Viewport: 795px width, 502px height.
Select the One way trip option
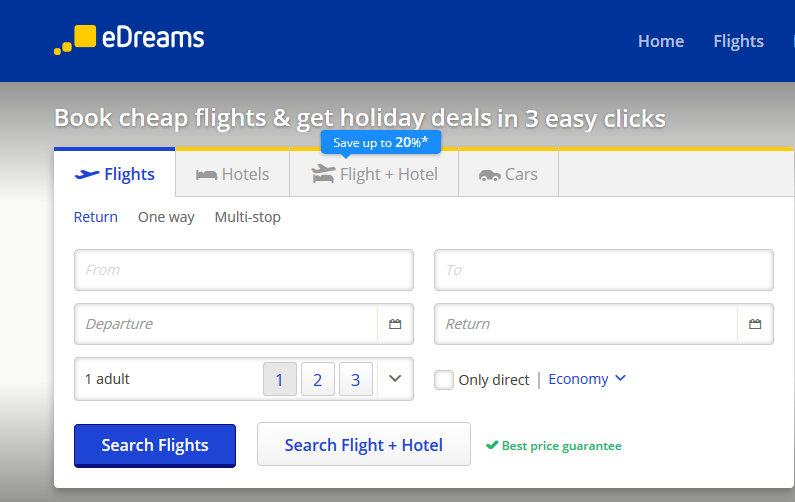166,217
